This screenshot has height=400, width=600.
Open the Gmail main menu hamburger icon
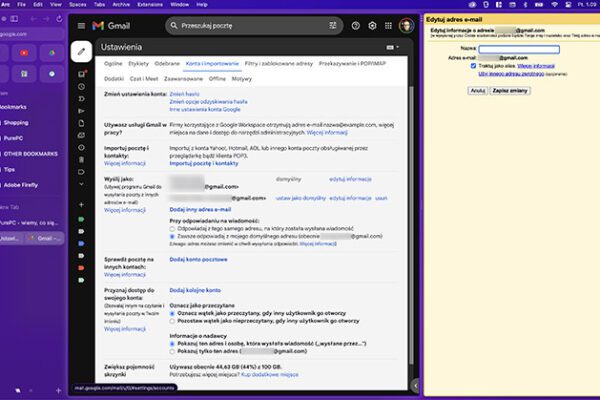point(81,26)
